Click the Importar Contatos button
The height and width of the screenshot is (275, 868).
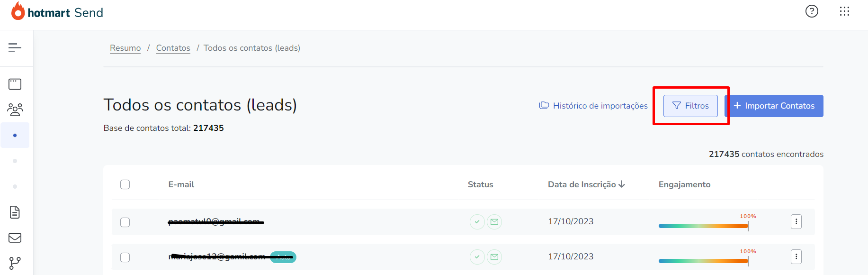(x=774, y=106)
